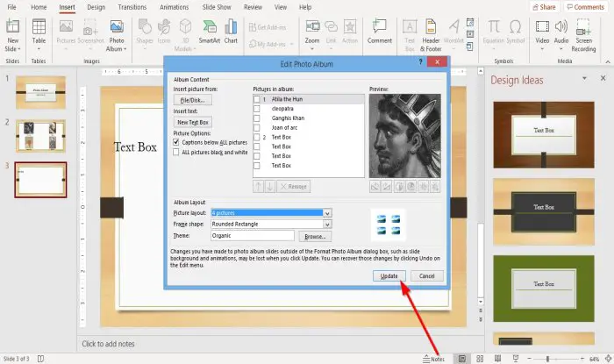Insert a SmartArt graphic
This screenshot has height=364, width=614.
tap(209, 32)
